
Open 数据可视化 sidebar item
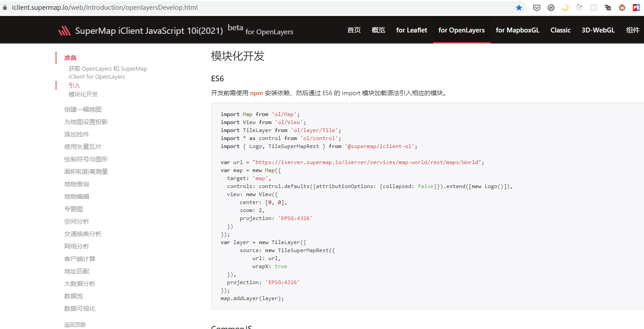pos(80,309)
